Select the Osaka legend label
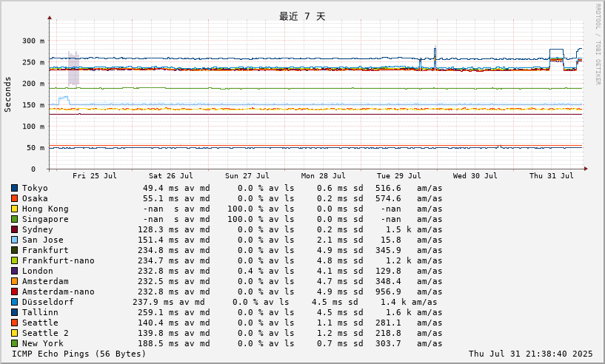 point(35,198)
